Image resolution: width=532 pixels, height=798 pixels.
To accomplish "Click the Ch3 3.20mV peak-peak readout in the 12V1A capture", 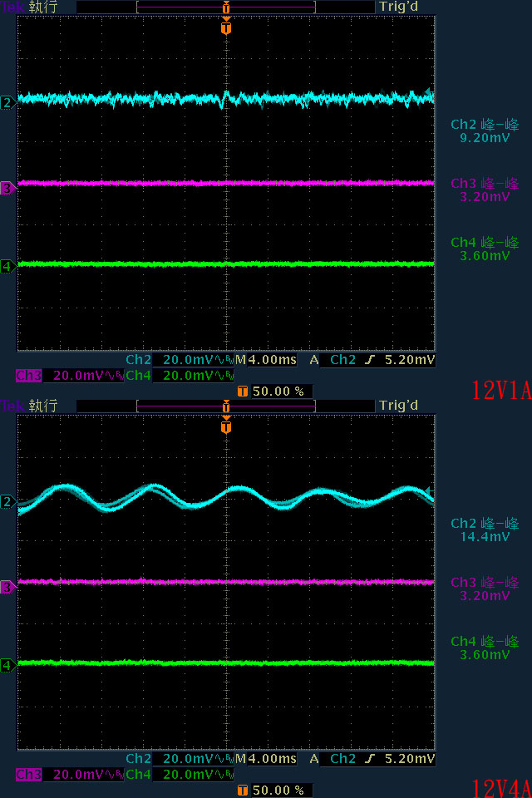I will tap(485, 196).
